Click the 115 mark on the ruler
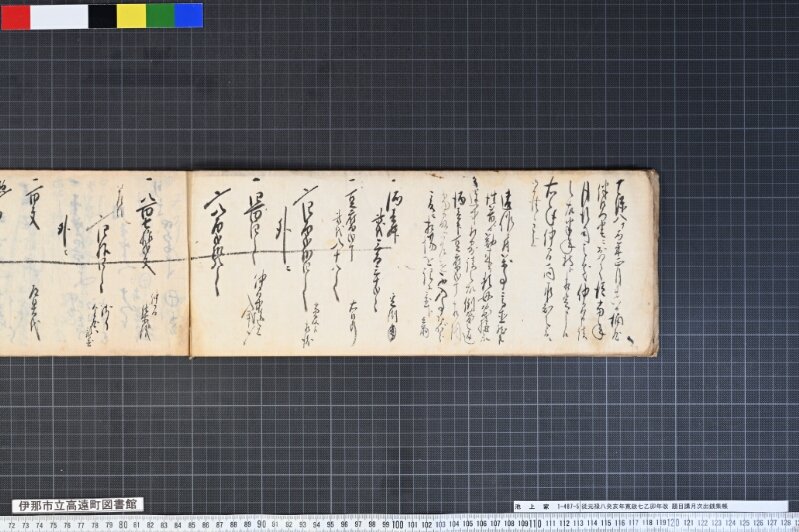This screenshot has height=532, width=799. click(x=606, y=523)
